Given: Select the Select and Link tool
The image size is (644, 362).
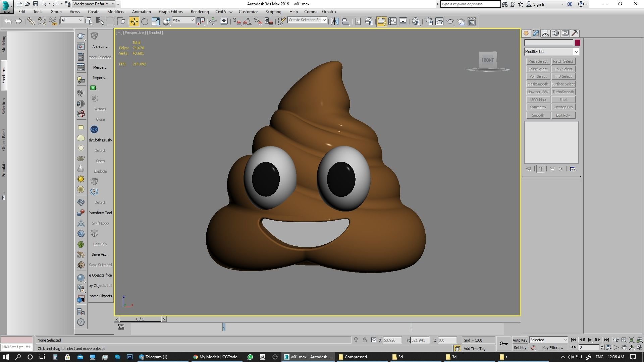Looking at the screenshot, I should point(31,21).
